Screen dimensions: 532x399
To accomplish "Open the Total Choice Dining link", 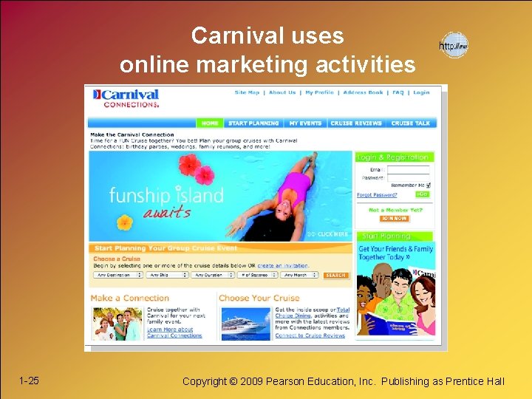I will tap(312, 313).
